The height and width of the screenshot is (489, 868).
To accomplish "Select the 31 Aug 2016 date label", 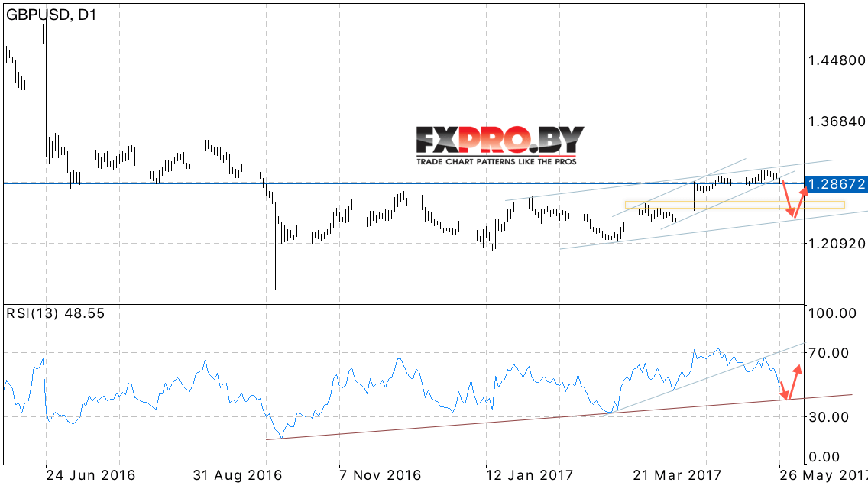I will point(238,475).
